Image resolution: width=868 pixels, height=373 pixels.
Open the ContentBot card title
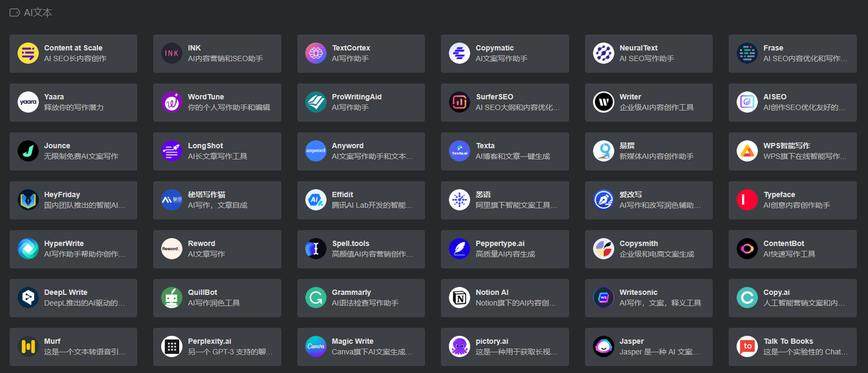(x=784, y=243)
